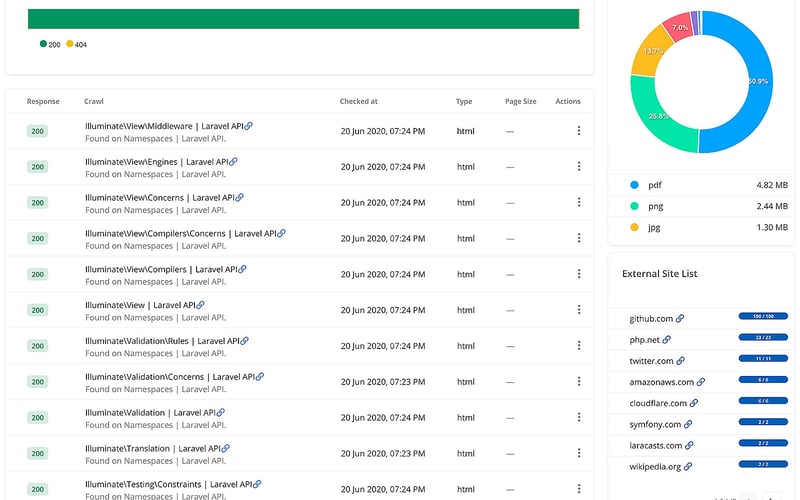The height and width of the screenshot is (500, 800).
Task: Open actions menu for Illuminate\Validation\Rules row
Action: pyautogui.click(x=579, y=345)
